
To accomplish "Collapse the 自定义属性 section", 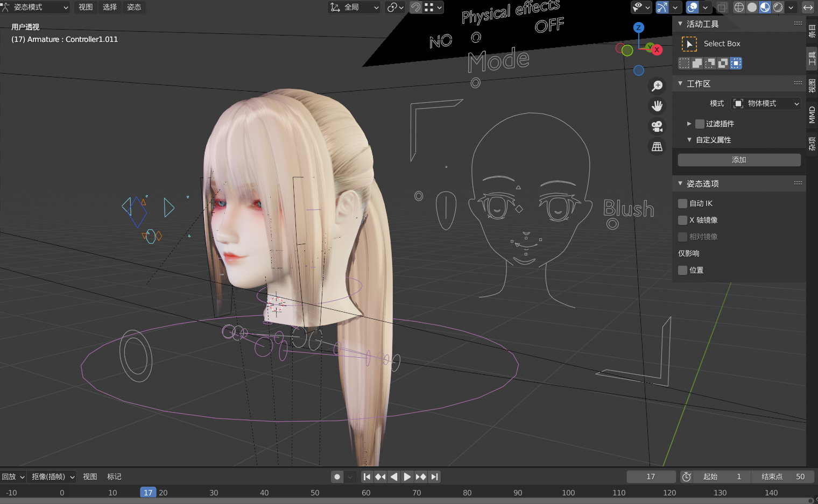I will pyautogui.click(x=689, y=140).
